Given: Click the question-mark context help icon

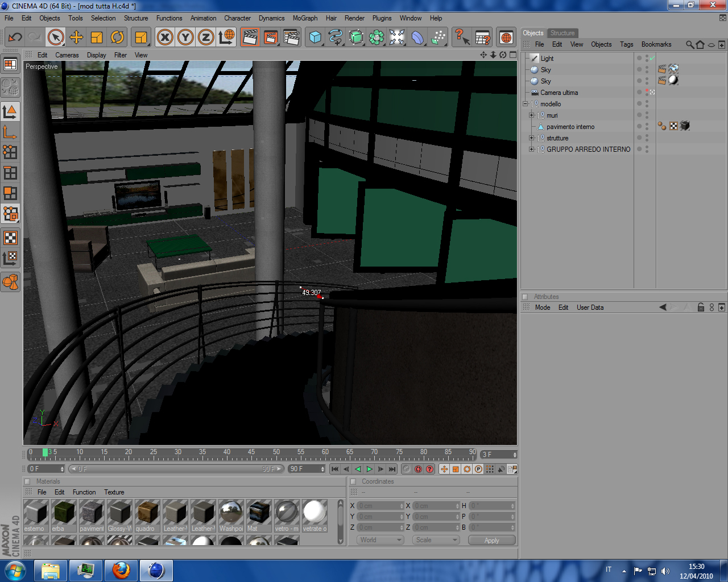Looking at the screenshot, I should point(461,38).
